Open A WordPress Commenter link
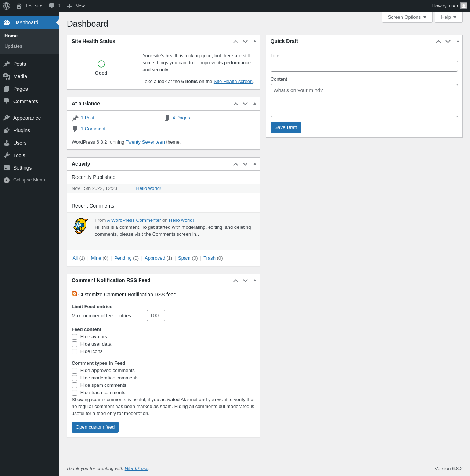Screen dimensions: 470x476 pyautogui.click(x=134, y=220)
